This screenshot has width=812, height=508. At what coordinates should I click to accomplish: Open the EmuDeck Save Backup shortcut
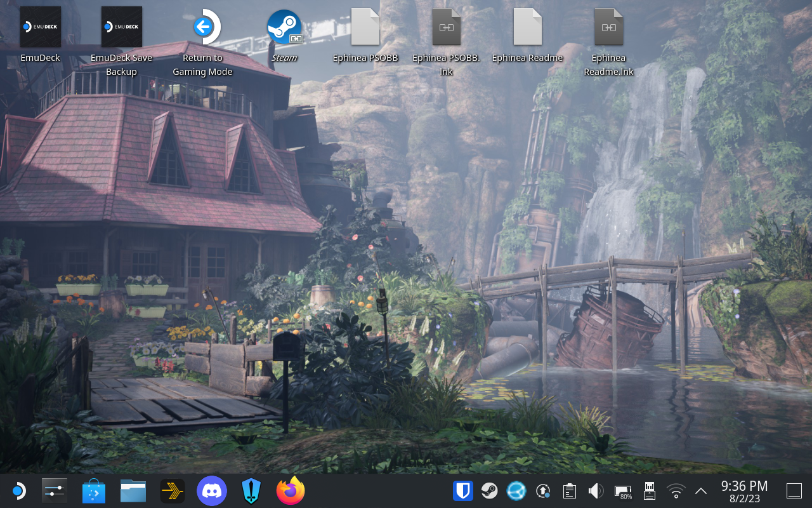point(122,27)
